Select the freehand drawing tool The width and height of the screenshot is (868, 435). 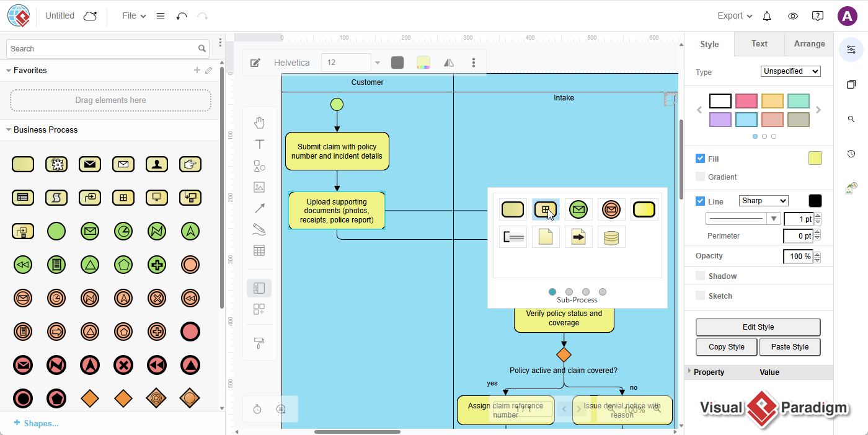tap(259, 230)
